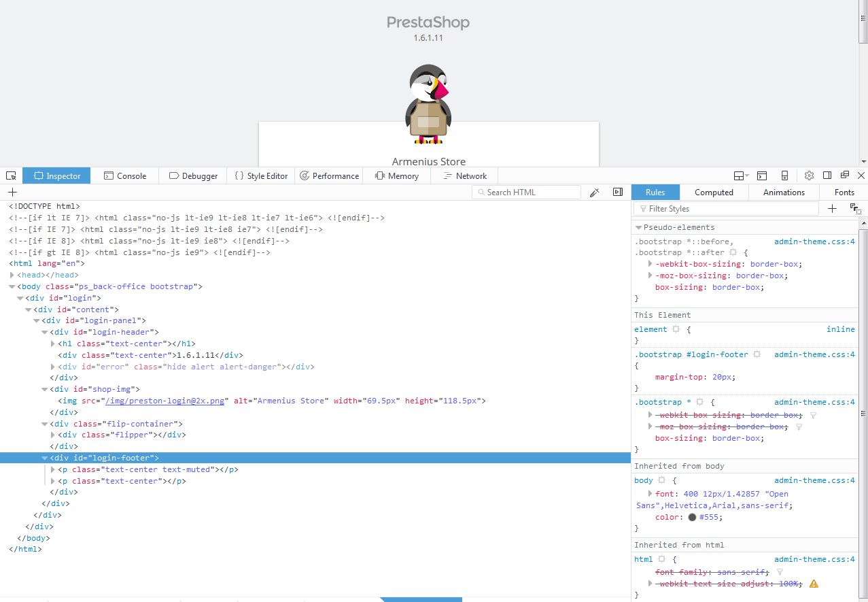
Task: Detach tools into separate window
Action: coord(845,175)
